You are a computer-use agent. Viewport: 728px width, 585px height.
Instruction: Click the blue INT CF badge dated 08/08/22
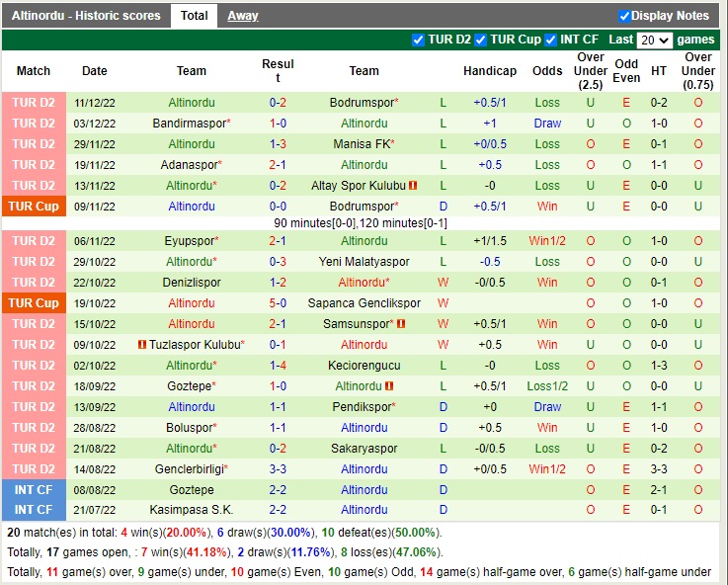(x=34, y=490)
